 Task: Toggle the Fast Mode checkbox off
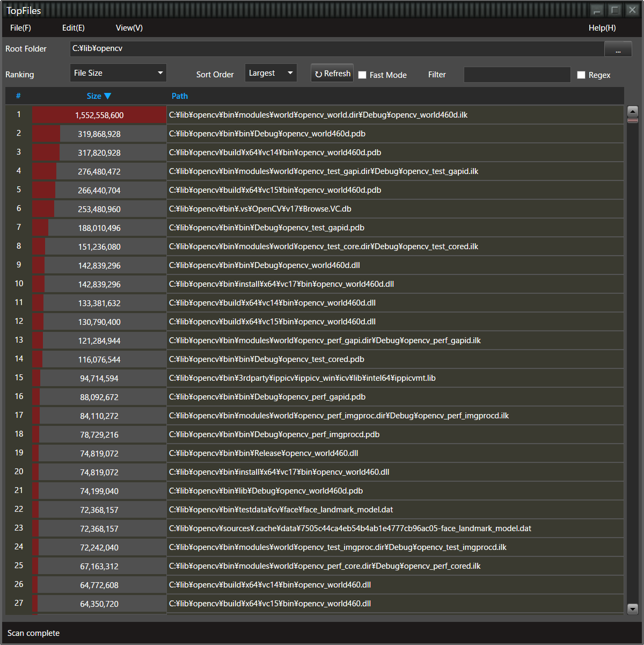pos(362,75)
